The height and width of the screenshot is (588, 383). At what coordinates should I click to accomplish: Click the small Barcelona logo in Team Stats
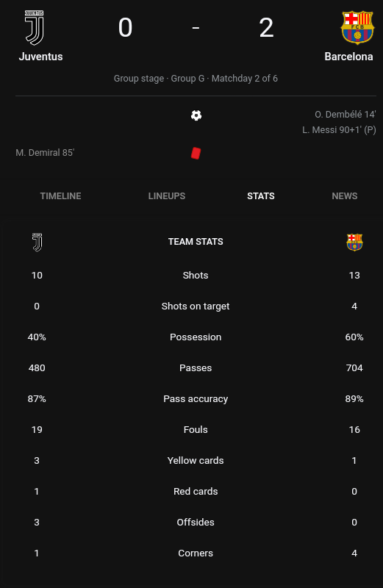point(354,243)
